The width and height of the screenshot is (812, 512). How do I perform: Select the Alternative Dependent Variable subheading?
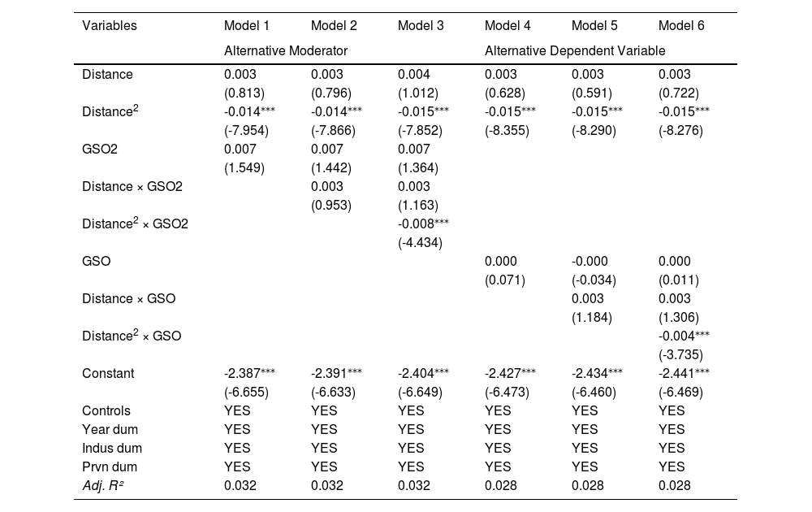coord(575,50)
